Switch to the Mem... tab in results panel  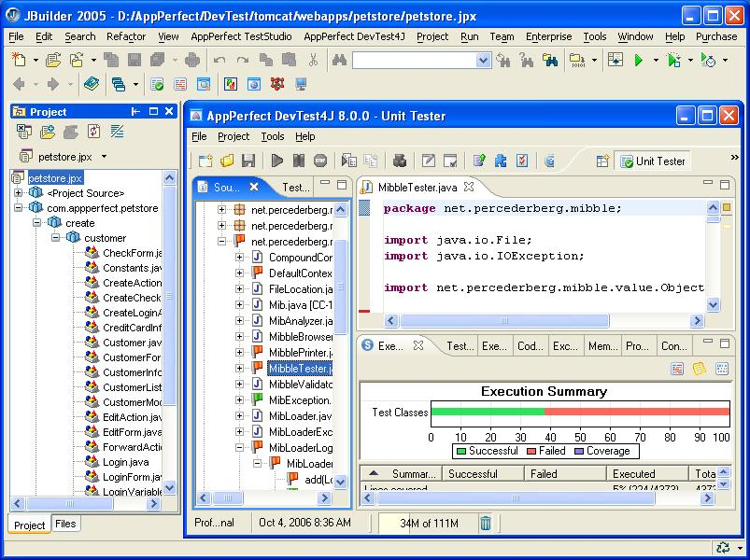[x=602, y=346]
